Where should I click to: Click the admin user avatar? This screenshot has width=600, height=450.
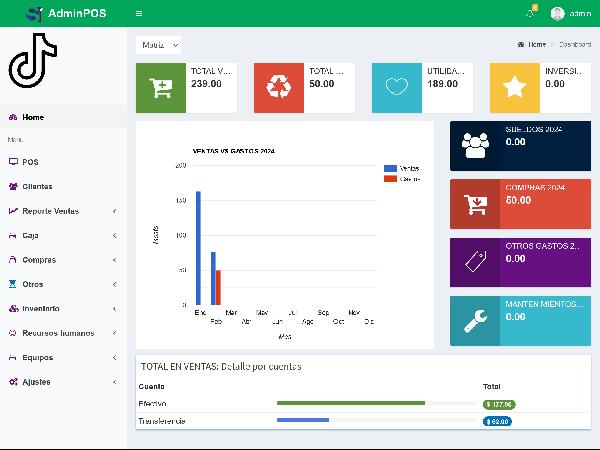(x=557, y=14)
